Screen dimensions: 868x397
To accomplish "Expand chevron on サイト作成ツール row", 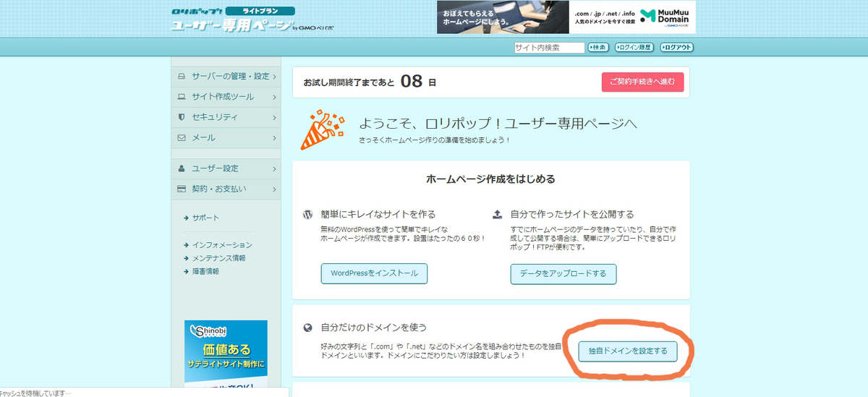I will pyautogui.click(x=274, y=97).
